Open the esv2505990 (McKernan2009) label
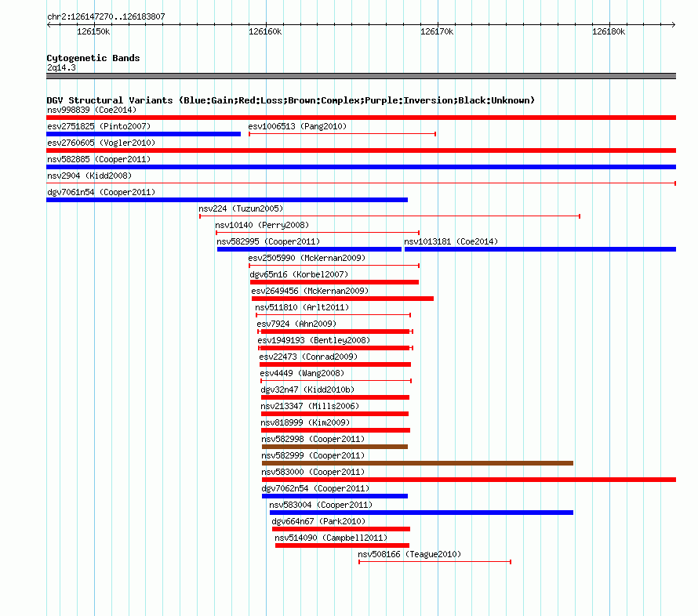The height and width of the screenshot is (616, 698). [307, 258]
